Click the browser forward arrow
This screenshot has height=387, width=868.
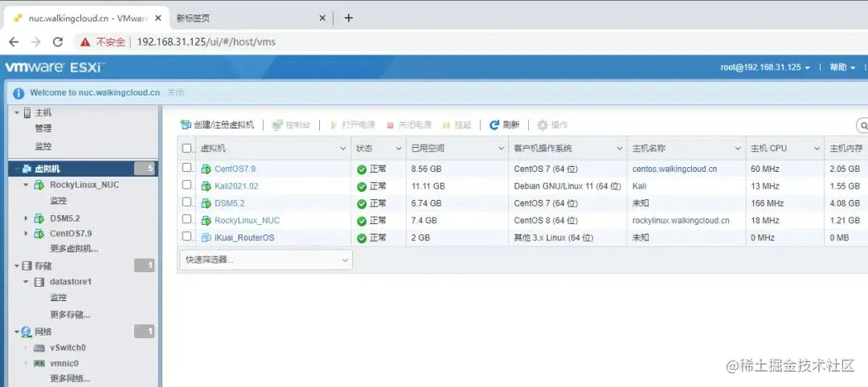(x=36, y=42)
